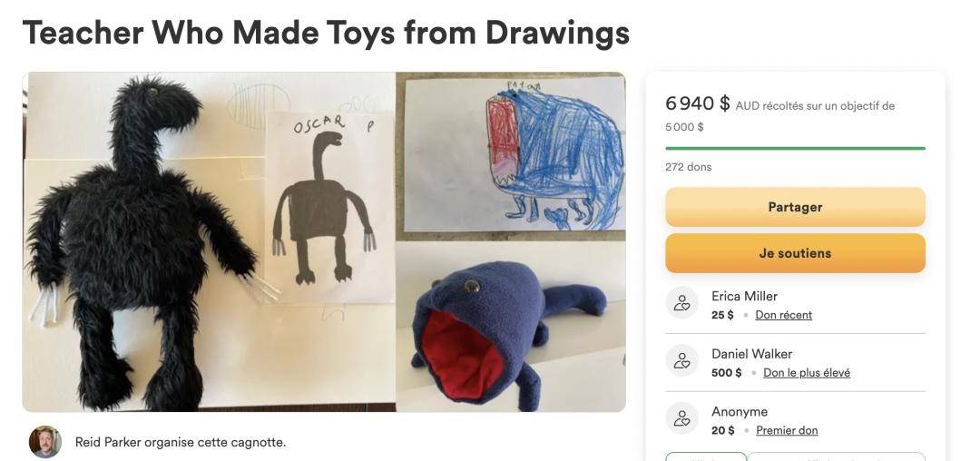The image size is (980, 461).
Task: Select the Daniel Walker donor name
Action: 752,354
